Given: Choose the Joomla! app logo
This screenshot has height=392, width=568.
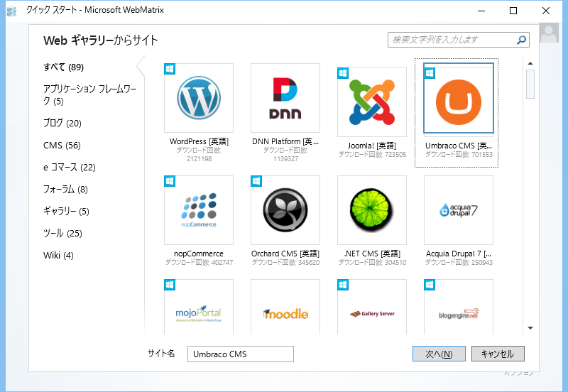Looking at the screenshot, I should [x=371, y=102].
